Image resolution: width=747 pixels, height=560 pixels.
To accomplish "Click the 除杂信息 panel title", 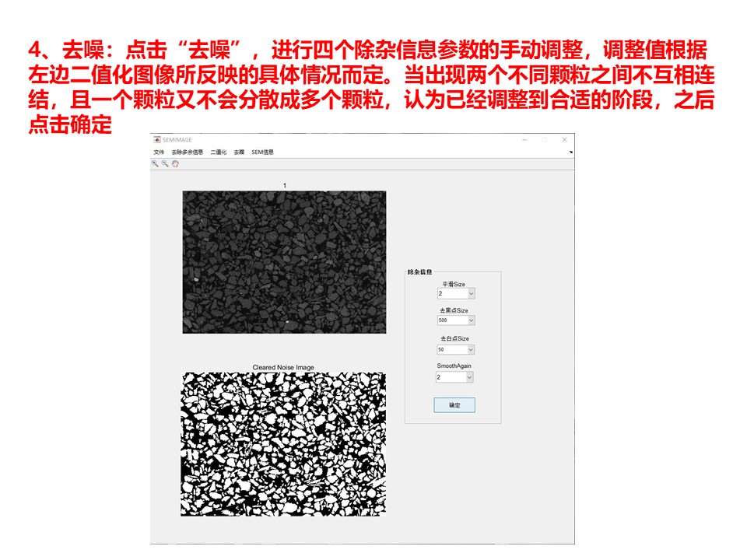I will click(419, 272).
